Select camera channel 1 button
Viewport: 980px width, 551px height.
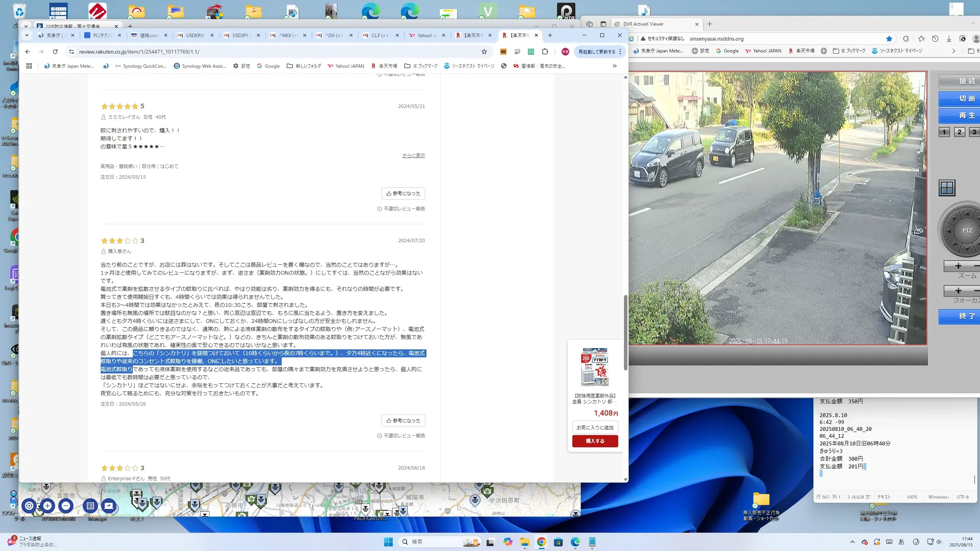944,132
